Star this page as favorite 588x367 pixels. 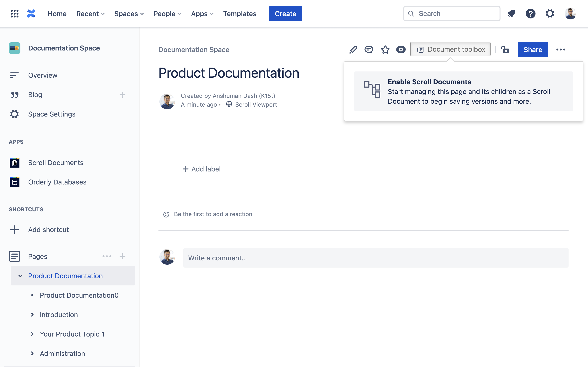[x=385, y=50]
